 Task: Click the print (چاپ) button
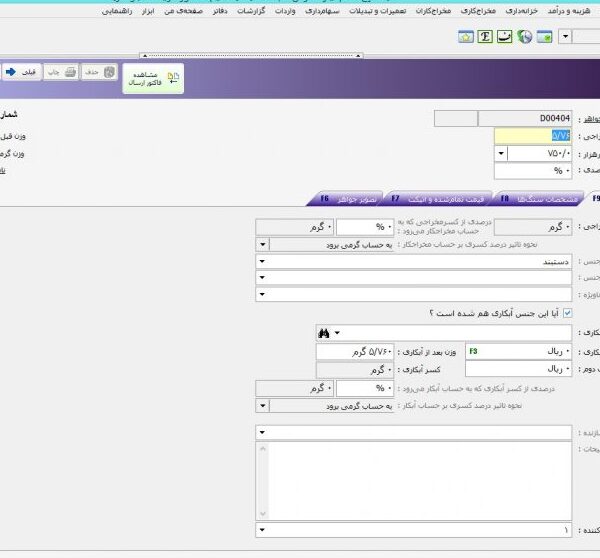coord(63,73)
